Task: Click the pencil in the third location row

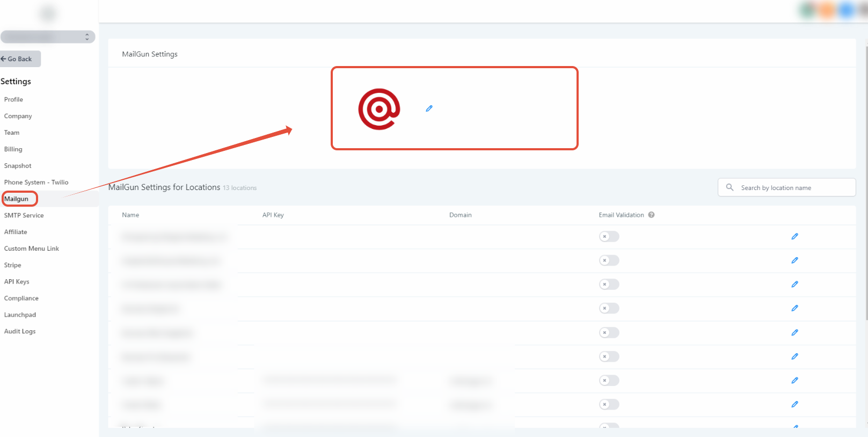Action: coord(794,285)
